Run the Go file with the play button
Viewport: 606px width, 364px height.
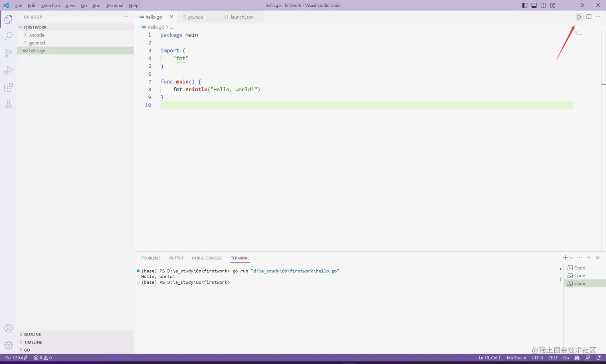tap(579, 17)
